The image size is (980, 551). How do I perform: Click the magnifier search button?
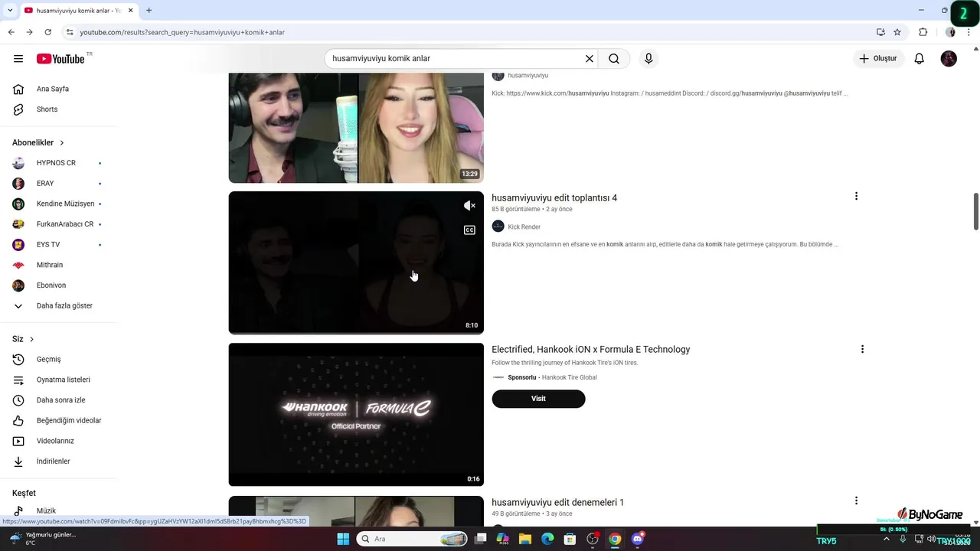(x=614, y=59)
